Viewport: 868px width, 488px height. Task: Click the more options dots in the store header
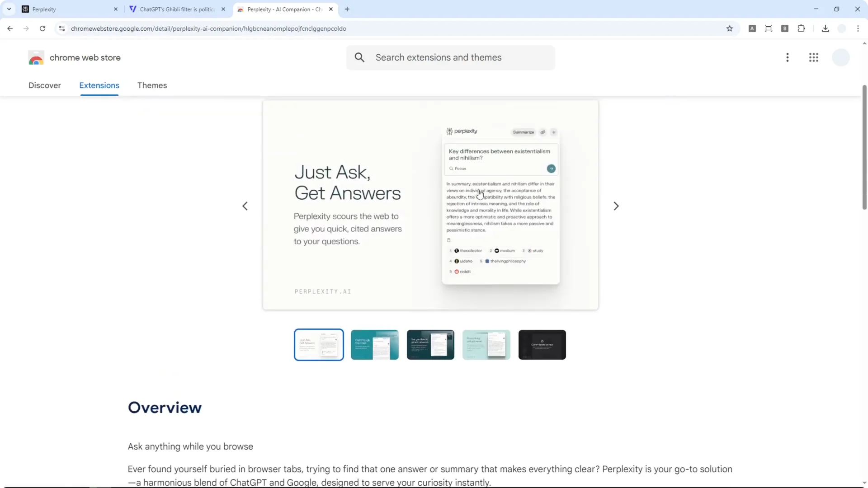[788, 57]
